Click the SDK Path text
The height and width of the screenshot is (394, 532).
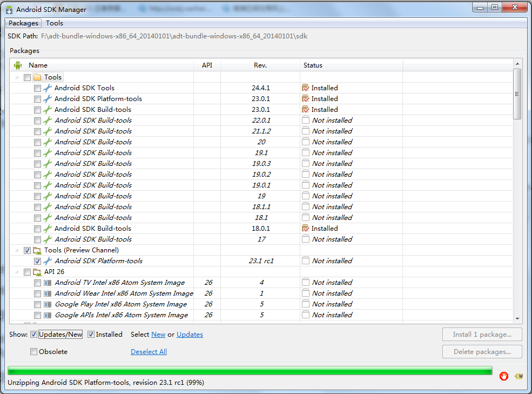[x=174, y=36]
